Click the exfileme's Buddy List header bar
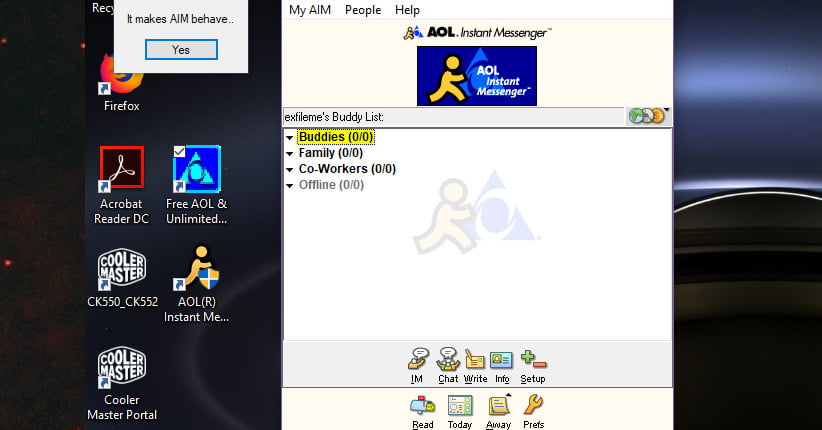This screenshot has height=430, width=822. [x=453, y=116]
